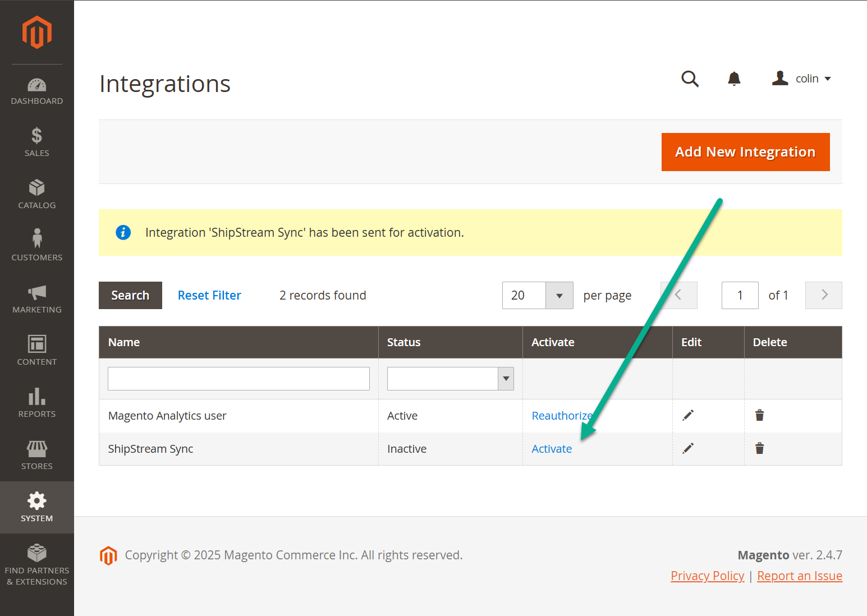Focus the Name filter text field

238,379
